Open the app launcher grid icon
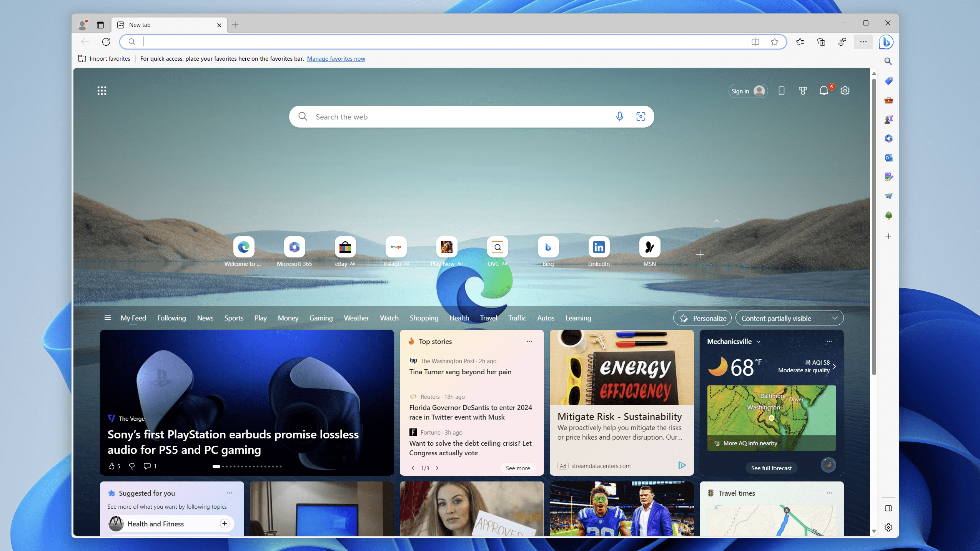 (x=101, y=91)
